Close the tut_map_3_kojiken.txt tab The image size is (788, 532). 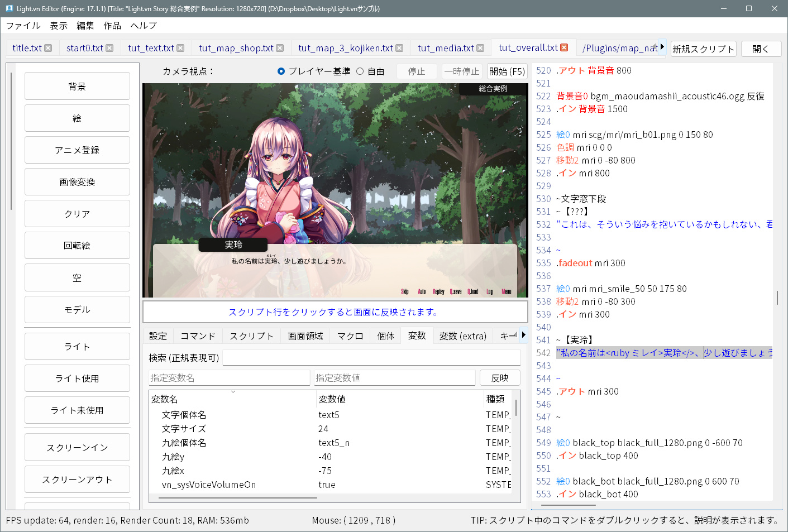(399, 48)
